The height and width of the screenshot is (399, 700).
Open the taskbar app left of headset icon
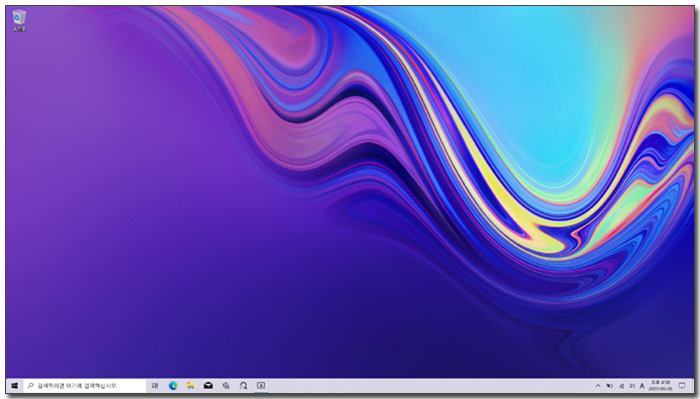226,386
